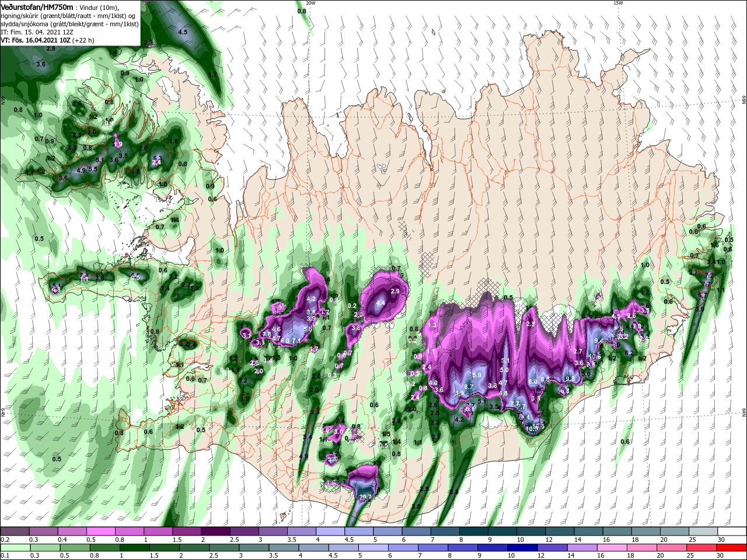The height and width of the screenshot is (560, 747).
Task: Pick the snow legend swatch between 0.3 and 0.4
Action: click(44, 531)
